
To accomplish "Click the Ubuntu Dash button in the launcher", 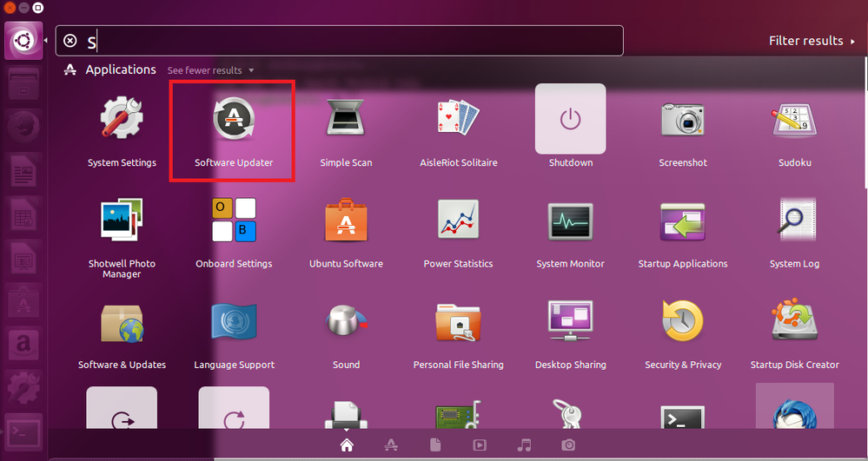I will click(23, 41).
